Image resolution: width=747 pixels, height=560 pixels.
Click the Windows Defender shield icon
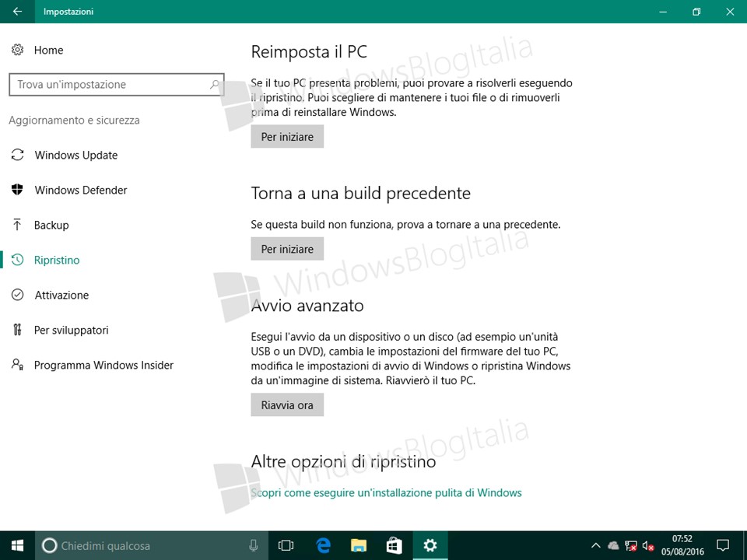point(17,190)
